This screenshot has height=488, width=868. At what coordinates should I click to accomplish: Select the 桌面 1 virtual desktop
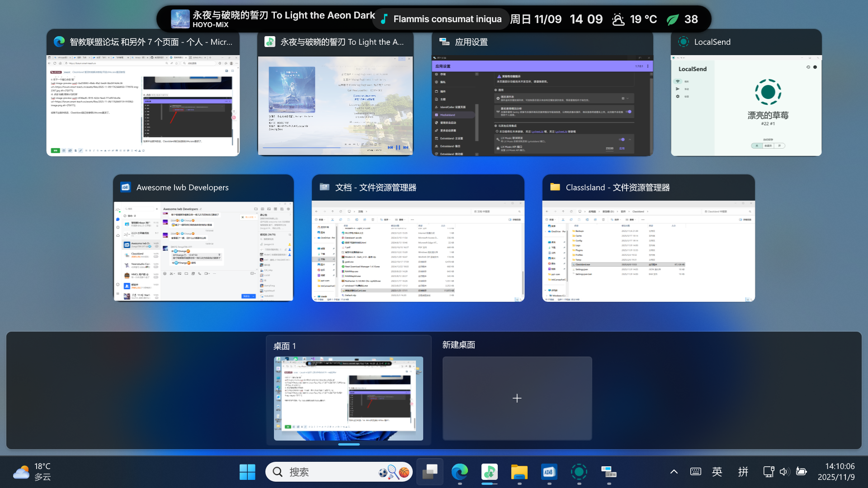[x=348, y=398]
